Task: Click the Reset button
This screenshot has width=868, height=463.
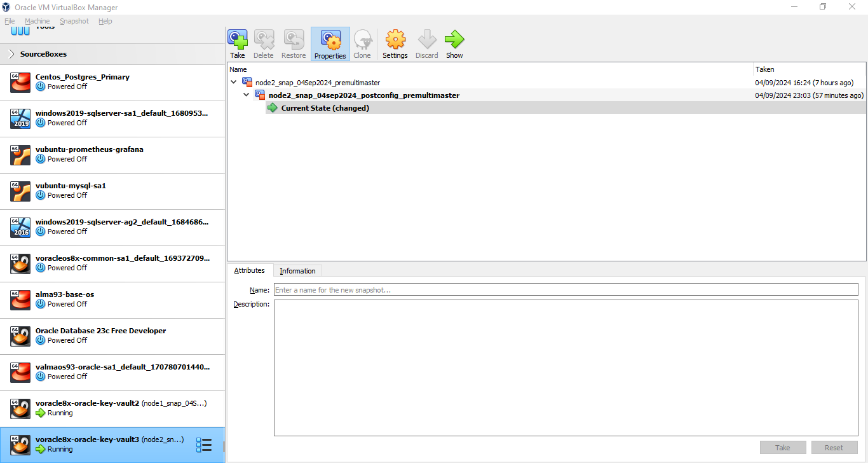Action: [x=834, y=448]
